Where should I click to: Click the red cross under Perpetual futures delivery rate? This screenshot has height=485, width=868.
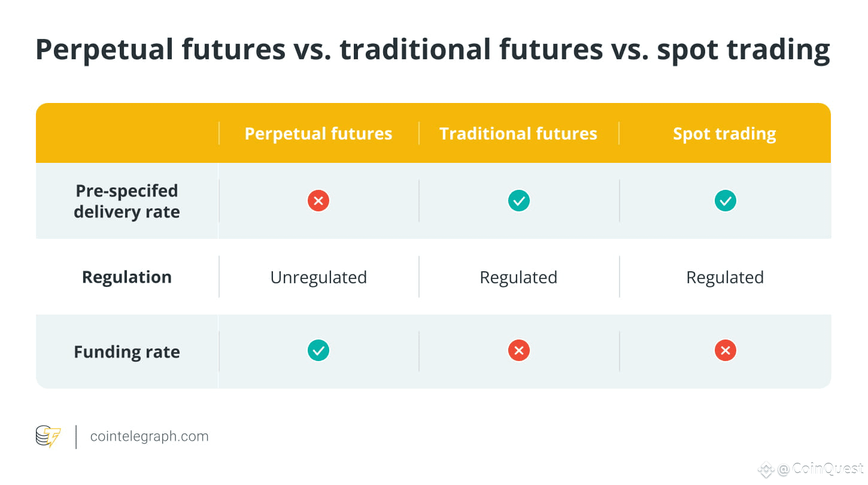318,201
